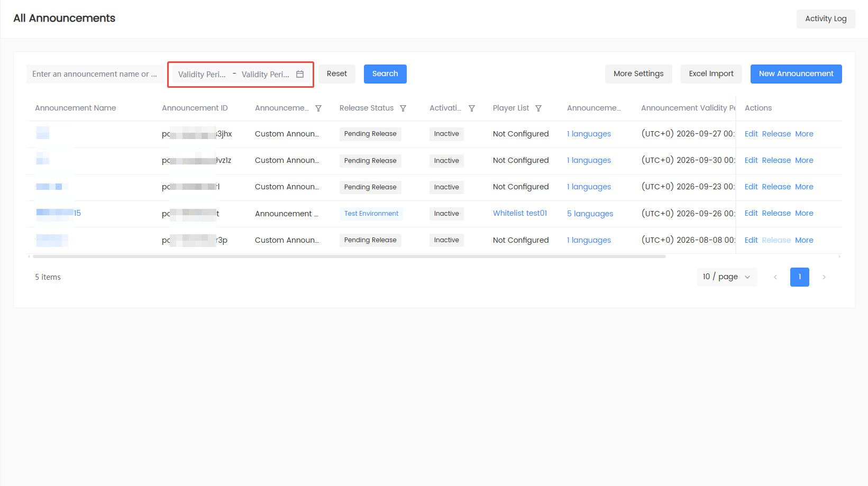The height and width of the screenshot is (486, 868).
Task: Set the validity period end date
Action: coord(266,75)
